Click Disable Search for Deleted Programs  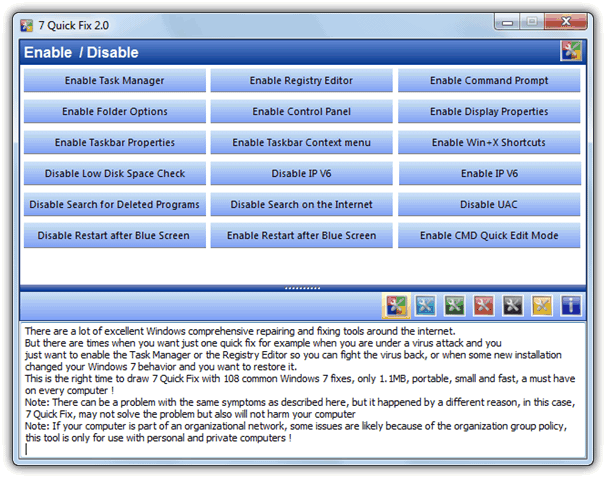point(115,204)
